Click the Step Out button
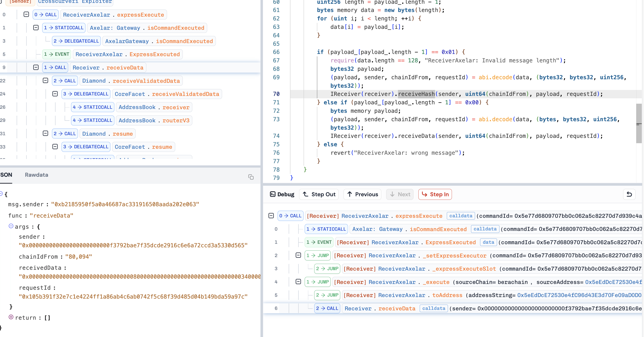644x337 pixels. pyautogui.click(x=319, y=194)
